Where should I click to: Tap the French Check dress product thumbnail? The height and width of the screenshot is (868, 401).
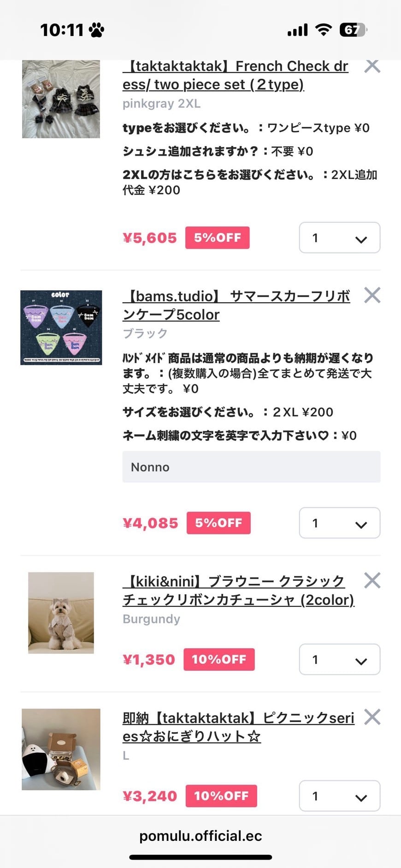61,99
